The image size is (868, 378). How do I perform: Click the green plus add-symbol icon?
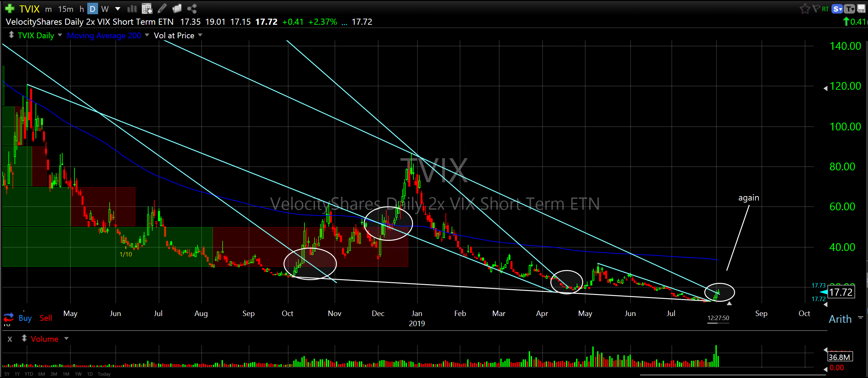[9, 8]
